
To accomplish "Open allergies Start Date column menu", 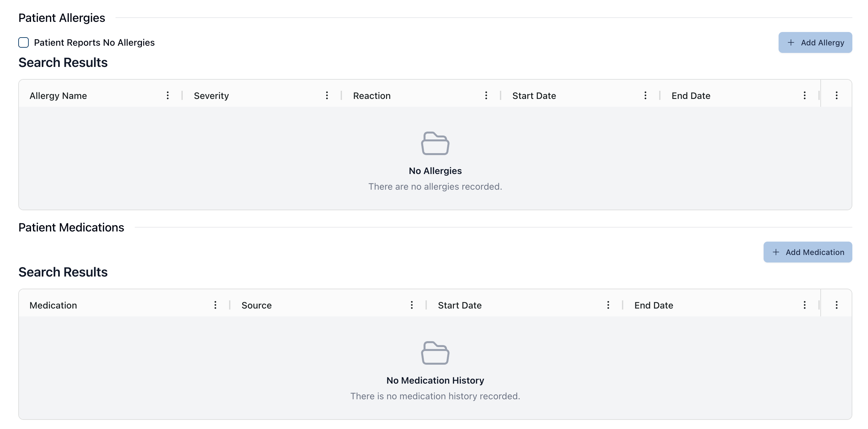I will [x=645, y=95].
